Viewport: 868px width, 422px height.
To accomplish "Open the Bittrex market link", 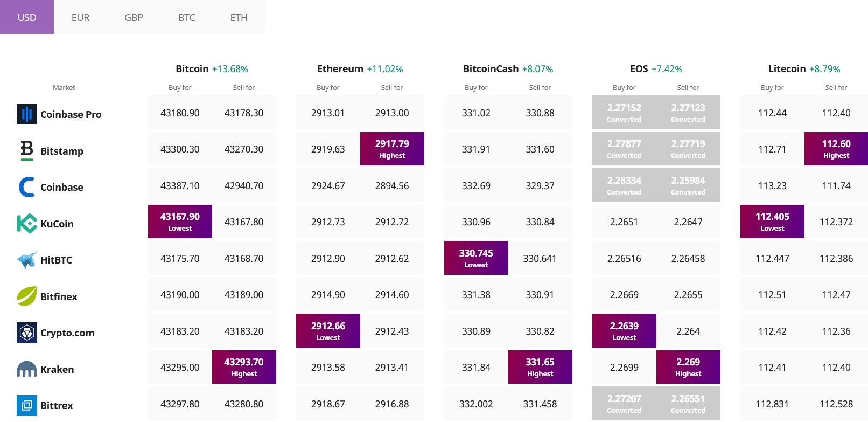I will click(x=57, y=405).
